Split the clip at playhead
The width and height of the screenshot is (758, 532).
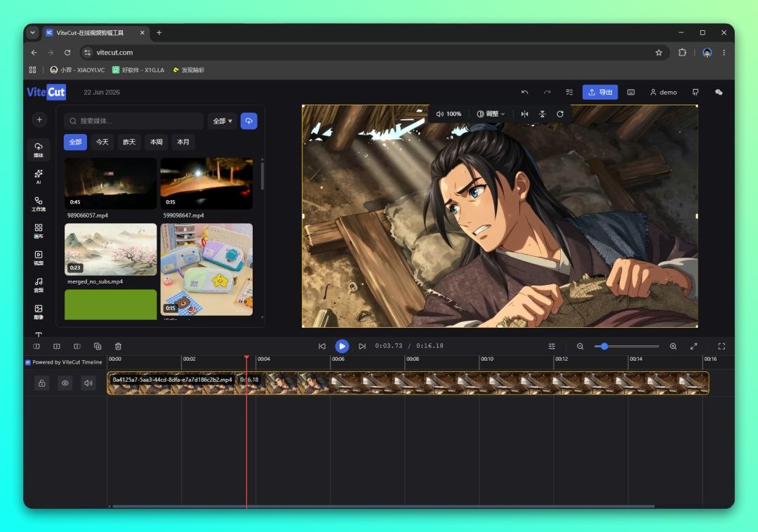coord(57,347)
